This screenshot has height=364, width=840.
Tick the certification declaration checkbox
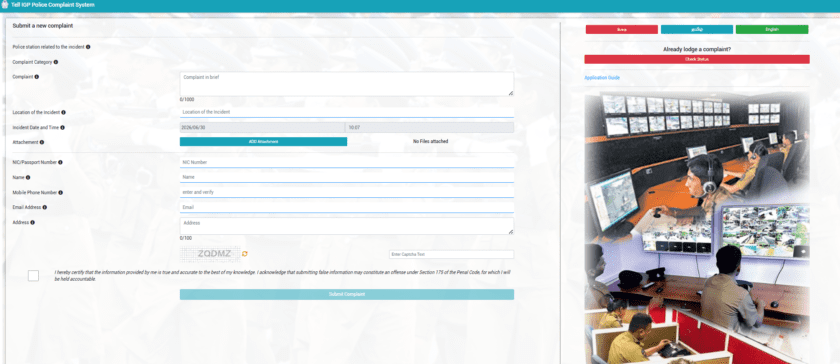pyautogui.click(x=33, y=276)
